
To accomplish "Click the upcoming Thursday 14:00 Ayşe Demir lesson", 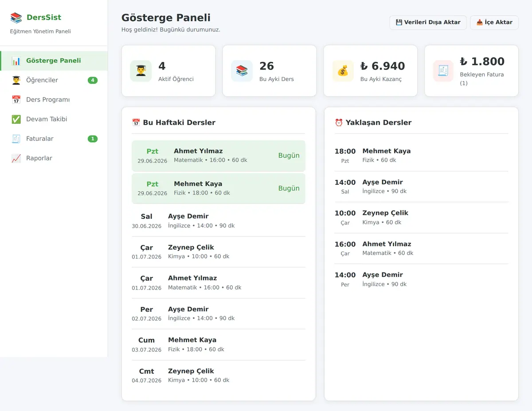I will click(422, 279).
